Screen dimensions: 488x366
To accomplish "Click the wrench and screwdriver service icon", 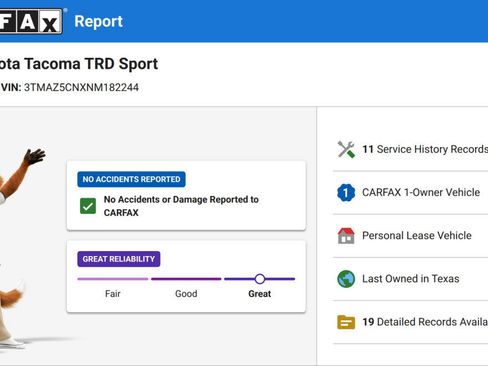I will 346,149.
